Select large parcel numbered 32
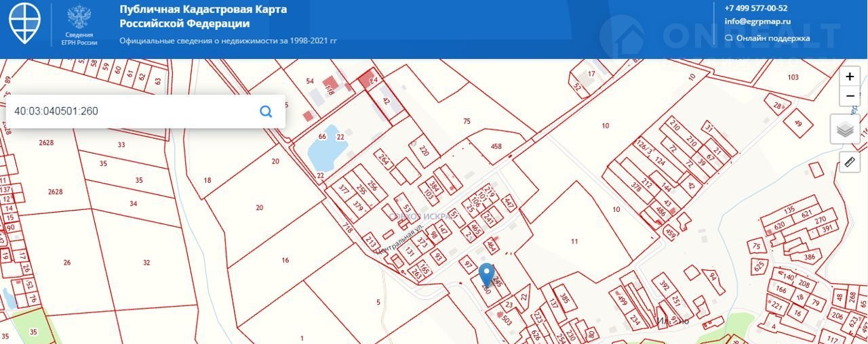The image size is (868, 344). tap(146, 262)
